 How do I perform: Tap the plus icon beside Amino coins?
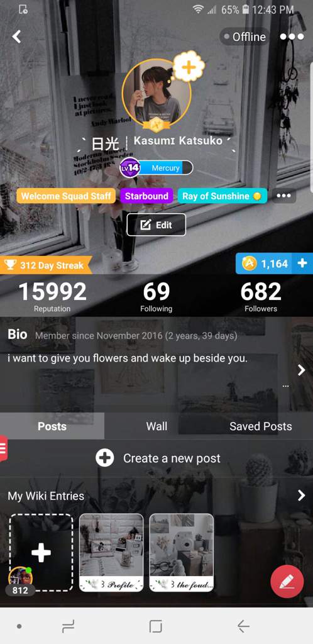click(302, 264)
